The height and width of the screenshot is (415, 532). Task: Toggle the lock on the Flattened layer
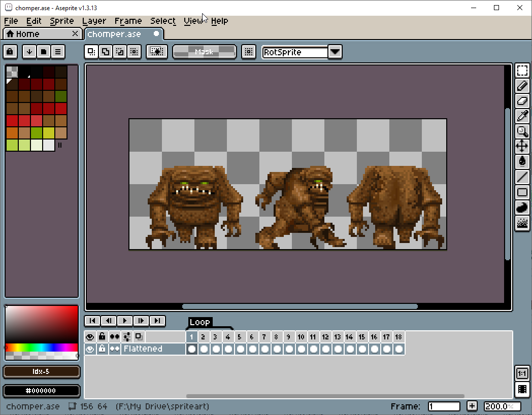(102, 349)
